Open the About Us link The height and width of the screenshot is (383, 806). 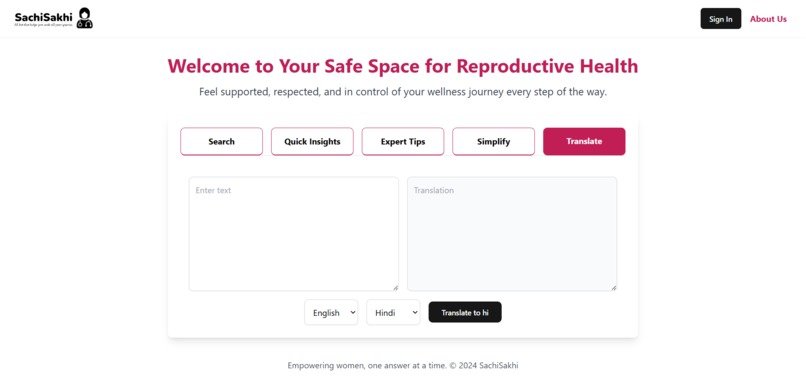pyautogui.click(x=768, y=19)
